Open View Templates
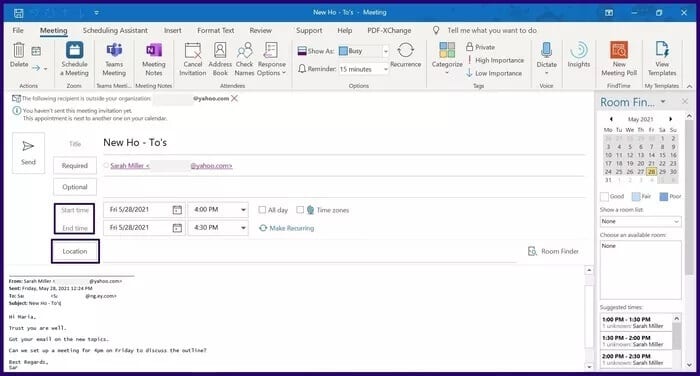Viewport: 700px width, 376px height. (662, 59)
